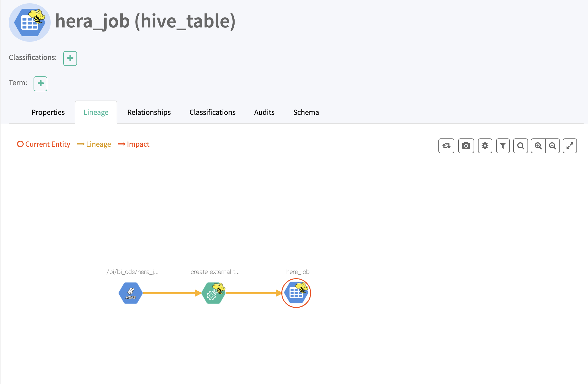Click the camera export snapshot icon
This screenshot has width=588, height=384.
pyautogui.click(x=466, y=146)
